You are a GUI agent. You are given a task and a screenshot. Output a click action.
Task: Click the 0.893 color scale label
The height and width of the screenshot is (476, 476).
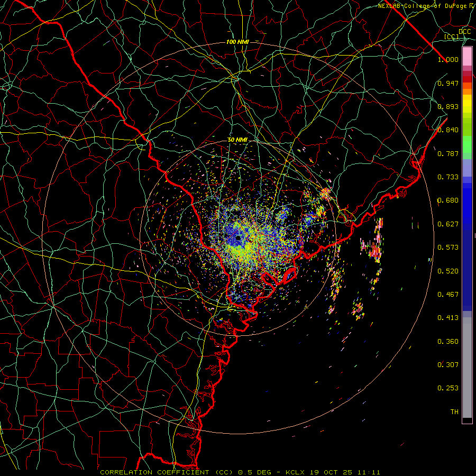point(448,106)
